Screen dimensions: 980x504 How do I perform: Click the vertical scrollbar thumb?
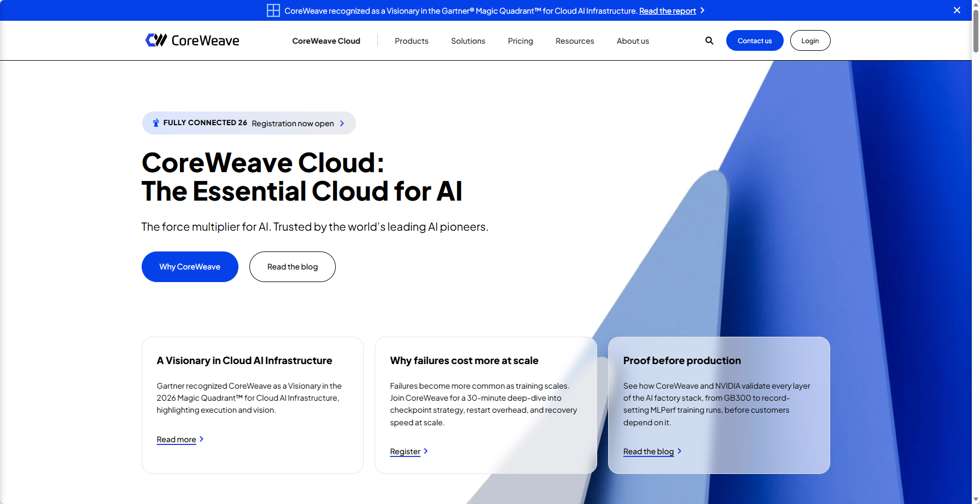click(x=976, y=31)
